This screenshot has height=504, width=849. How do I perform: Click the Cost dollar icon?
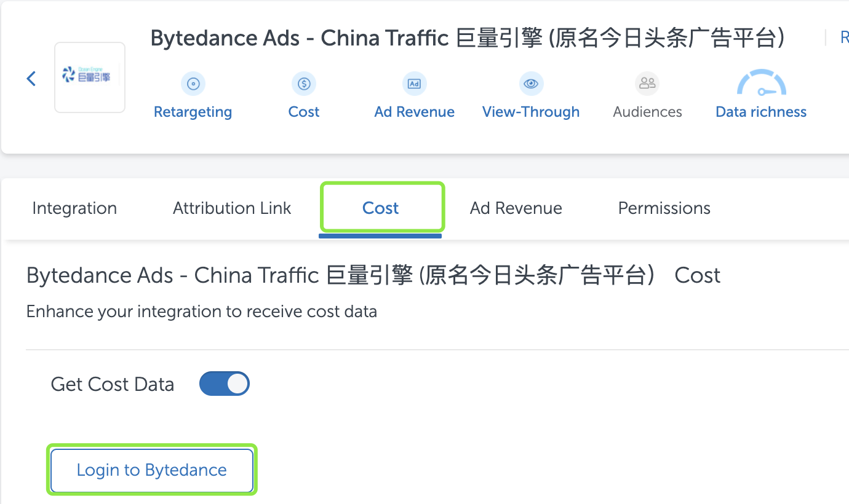click(304, 84)
